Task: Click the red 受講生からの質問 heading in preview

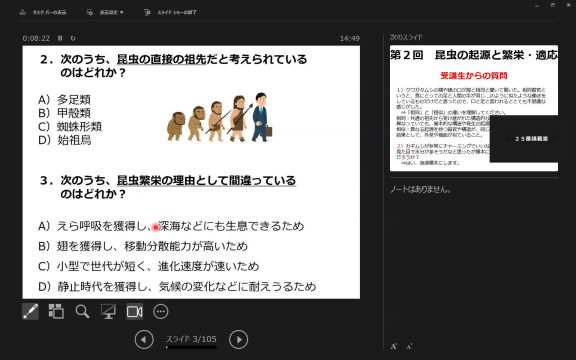Action: (474, 76)
